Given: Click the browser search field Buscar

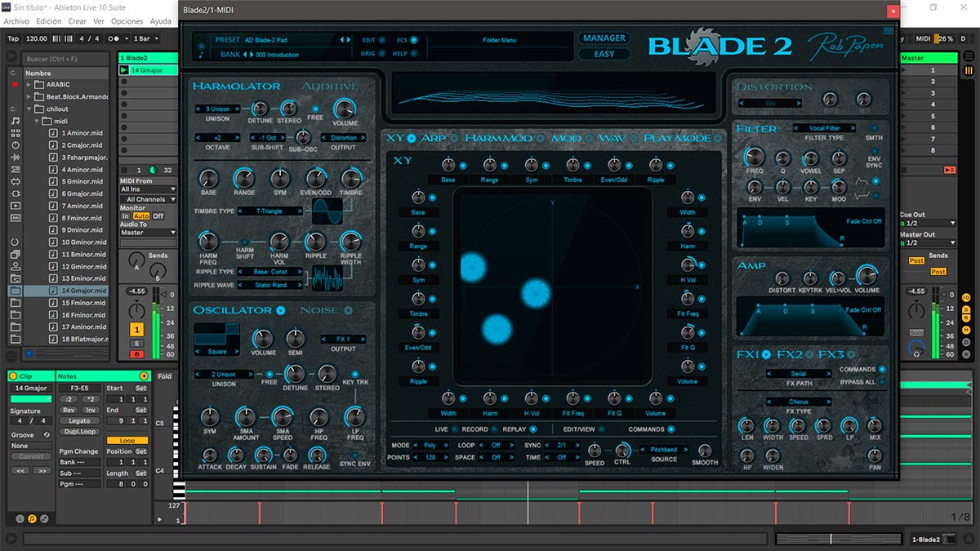Looking at the screenshot, I should 65,60.
